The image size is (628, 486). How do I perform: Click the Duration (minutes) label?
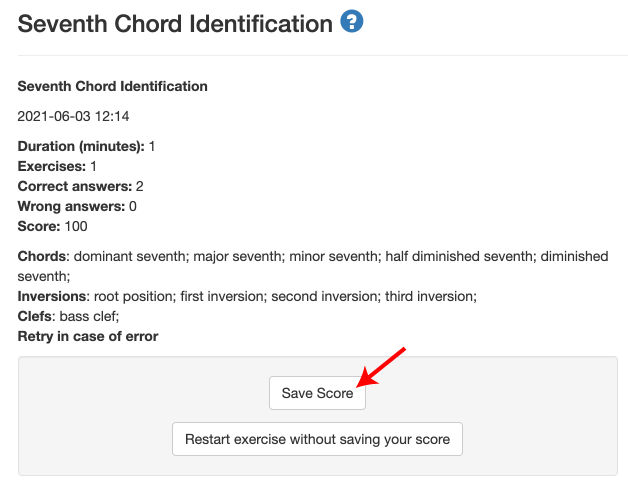(81, 146)
